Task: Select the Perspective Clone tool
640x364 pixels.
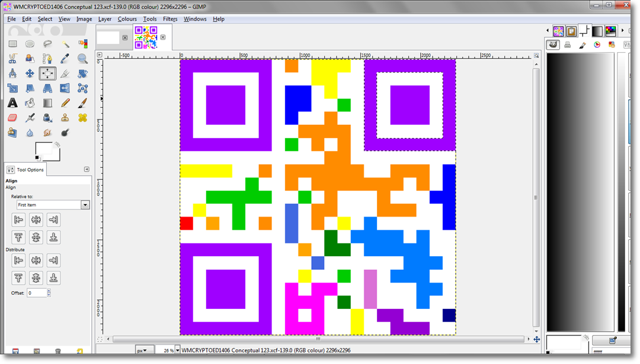Action: 12,133
